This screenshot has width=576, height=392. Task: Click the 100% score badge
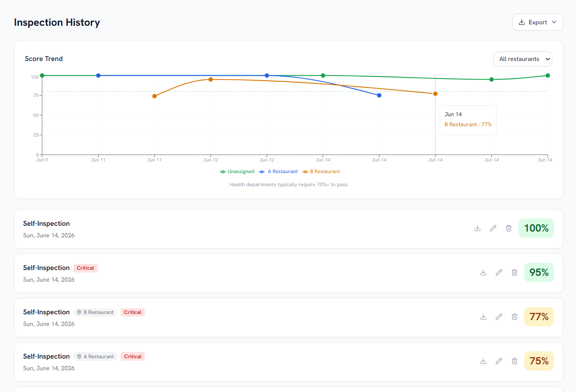[536, 228]
